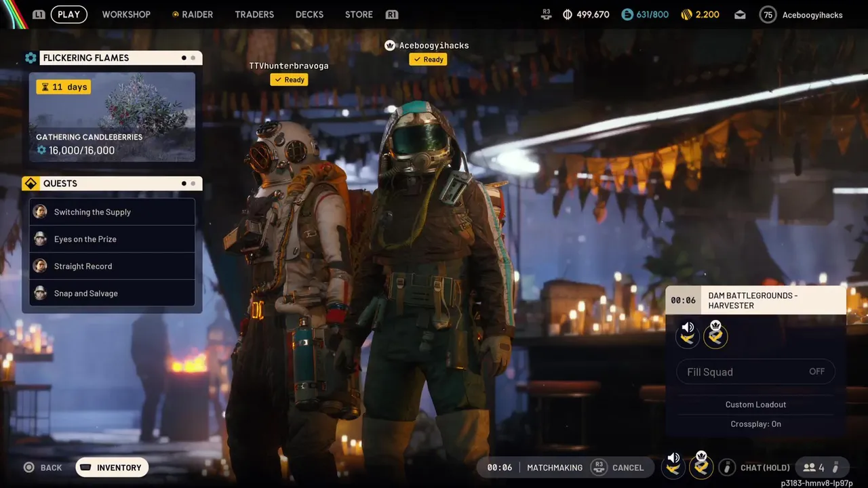The height and width of the screenshot is (488, 868).
Task: Click R3 icon beside CANCEL
Action: pos(598,467)
